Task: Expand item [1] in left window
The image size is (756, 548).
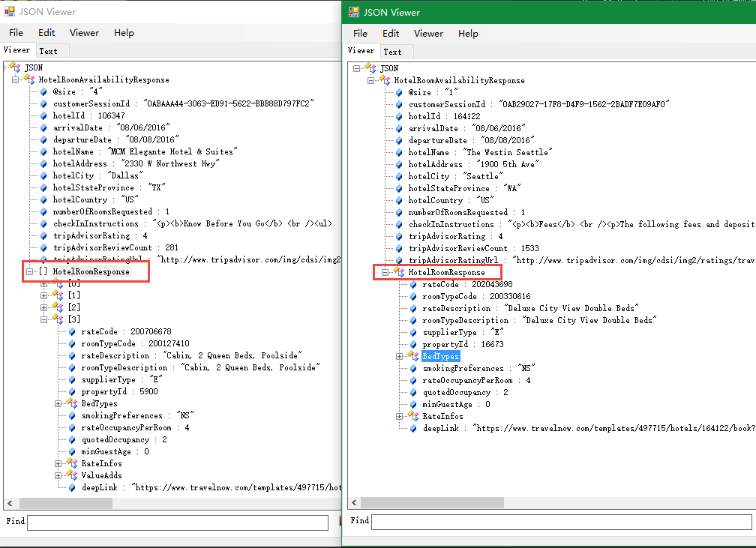Action: coord(43,295)
